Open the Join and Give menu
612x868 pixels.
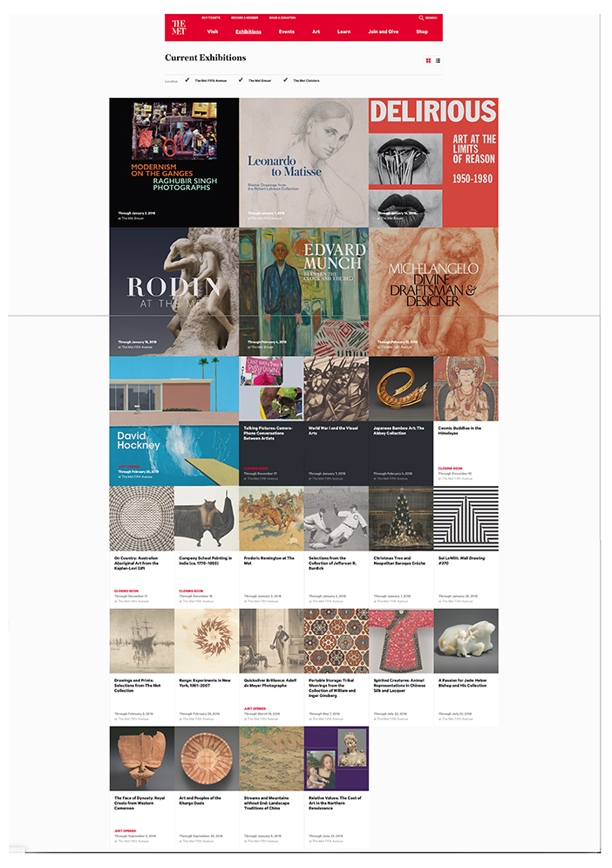point(384,31)
